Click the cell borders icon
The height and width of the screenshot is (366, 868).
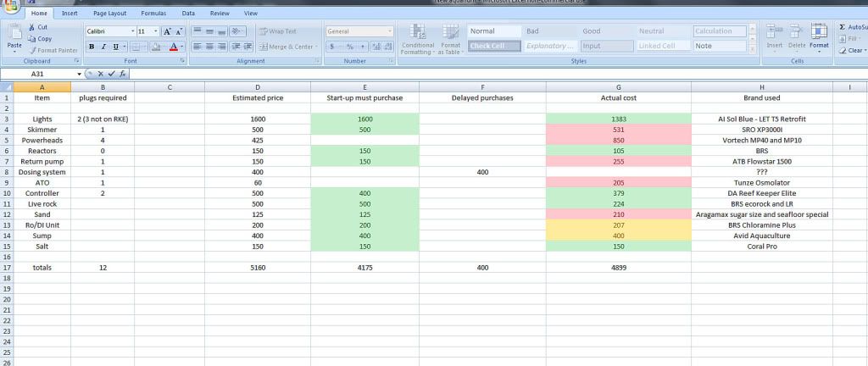[136, 47]
